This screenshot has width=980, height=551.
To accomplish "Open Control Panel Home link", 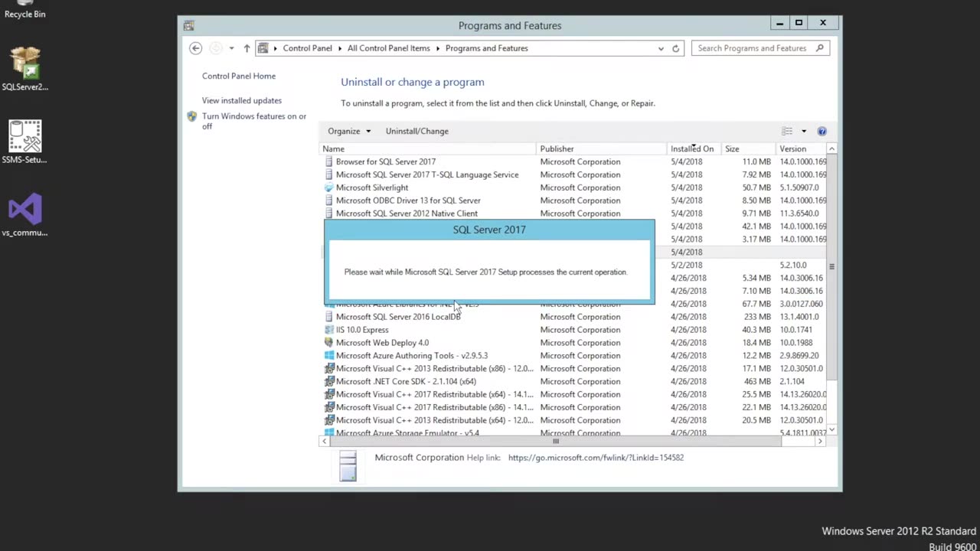I will pyautogui.click(x=239, y=76).
